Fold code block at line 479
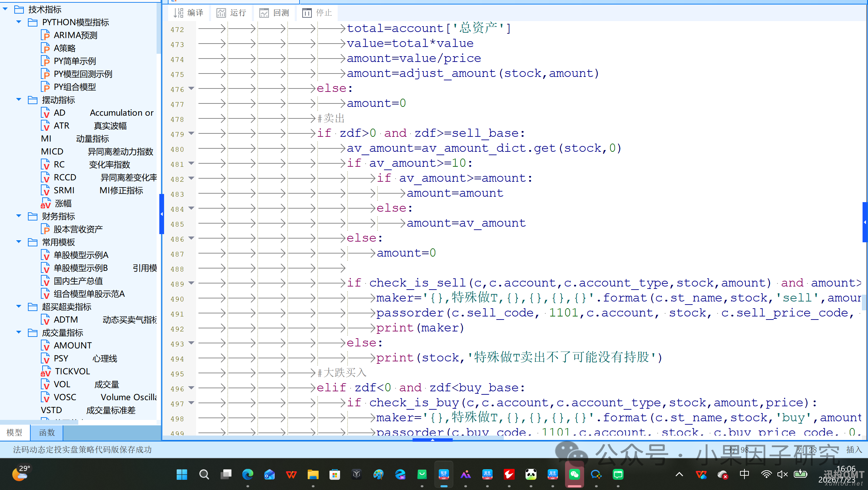868x490 pixels. click(191, 133)
